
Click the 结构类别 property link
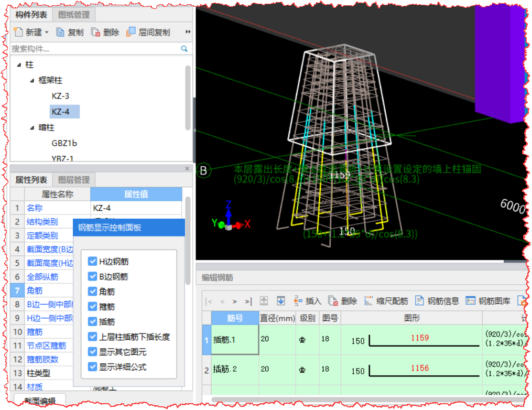[x=42, y=222]
